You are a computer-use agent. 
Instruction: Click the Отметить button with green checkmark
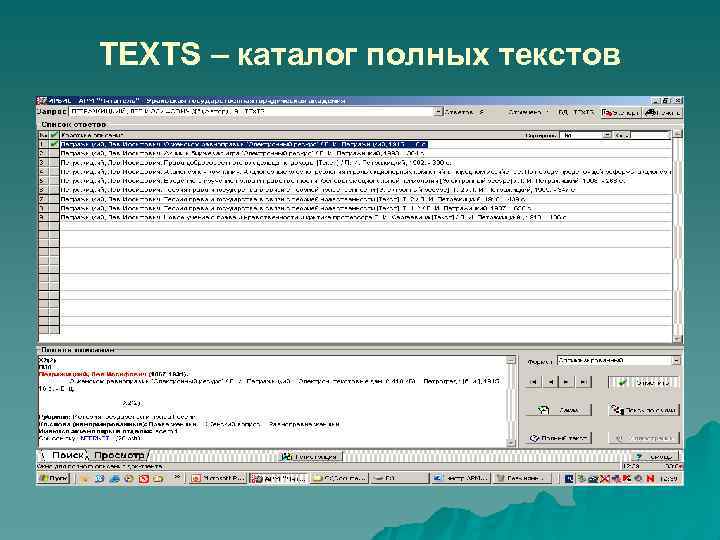point(643,382)
